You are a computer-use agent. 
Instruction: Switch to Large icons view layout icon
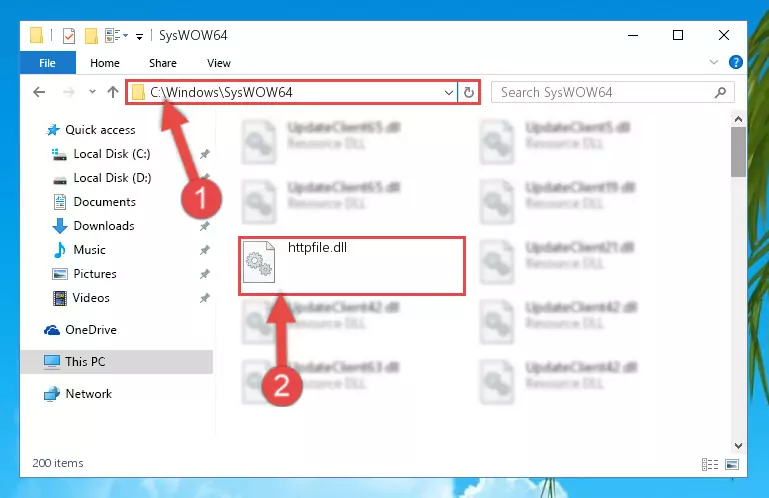pyautogui.click(x=732, y=464)
